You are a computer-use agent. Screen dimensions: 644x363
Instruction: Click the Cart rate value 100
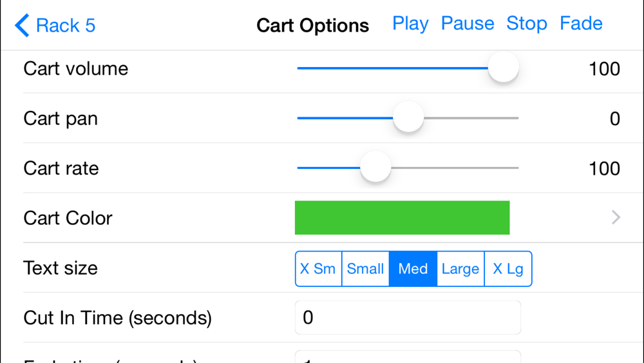point(604,168)
